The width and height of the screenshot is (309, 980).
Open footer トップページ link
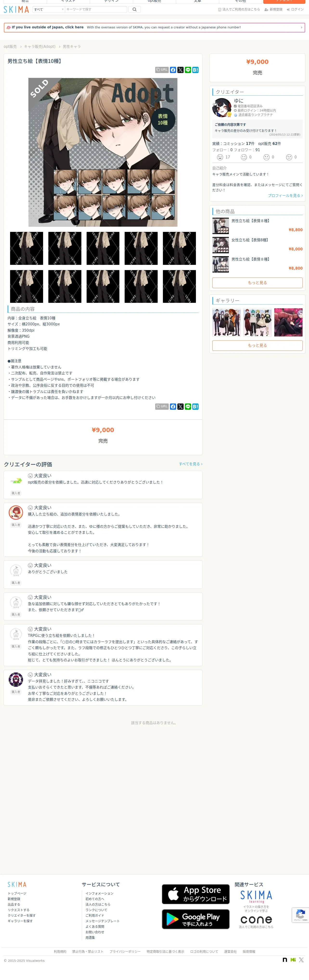pyautogui.click(x=17, y=893)
